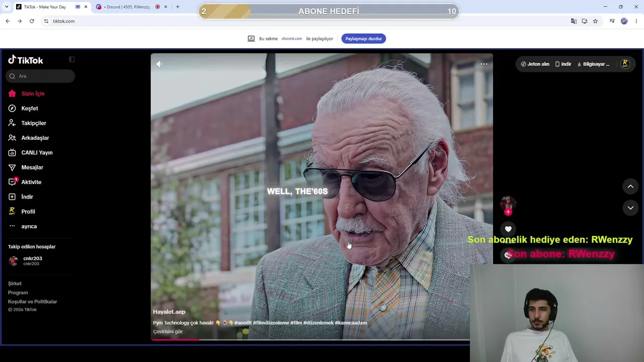Click the indir phone app button

[563, 64]
